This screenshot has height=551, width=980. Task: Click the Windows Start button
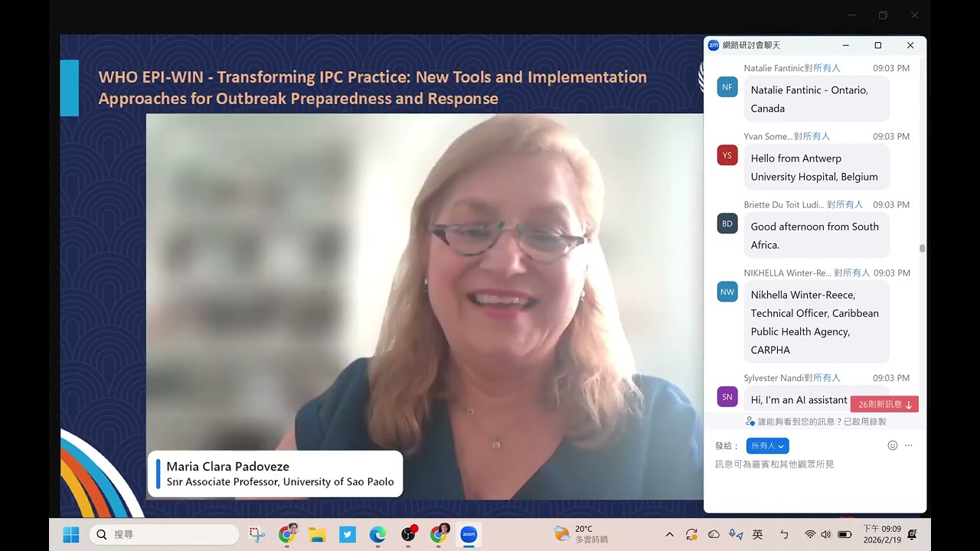[71, 534]
